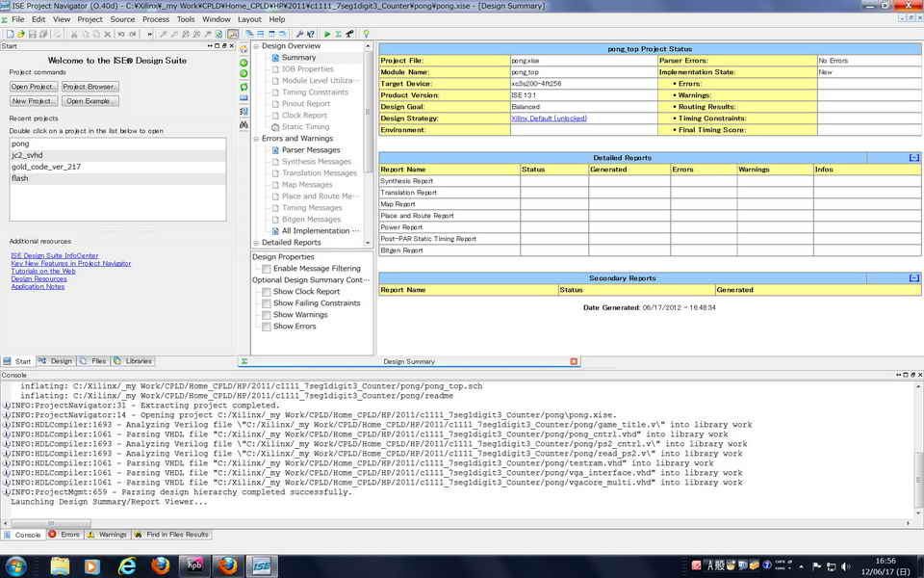Select gold_code_ver_217 in recent projects
The width and height of the screenshot is (924, 578).
(x=117, y=167)
